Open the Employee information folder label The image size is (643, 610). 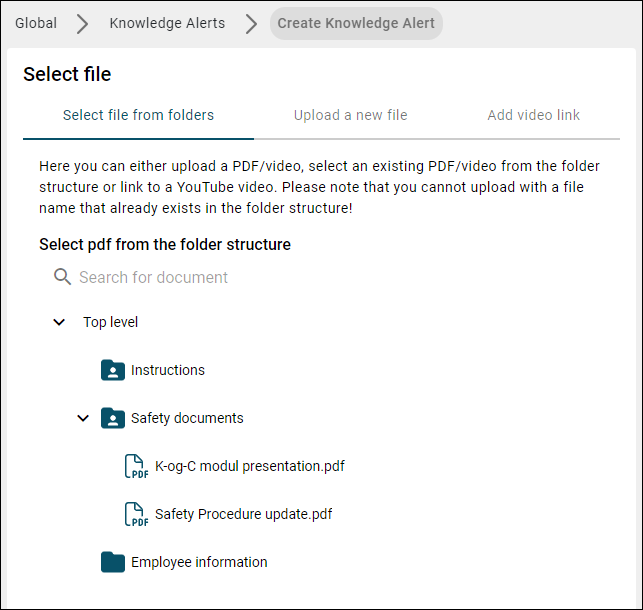(x=199, y=562)
